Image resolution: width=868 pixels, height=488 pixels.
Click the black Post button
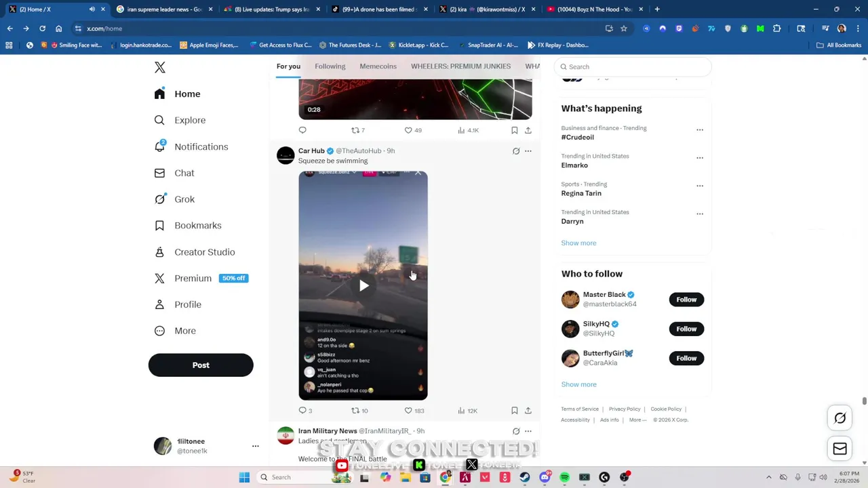pos(201,365)
